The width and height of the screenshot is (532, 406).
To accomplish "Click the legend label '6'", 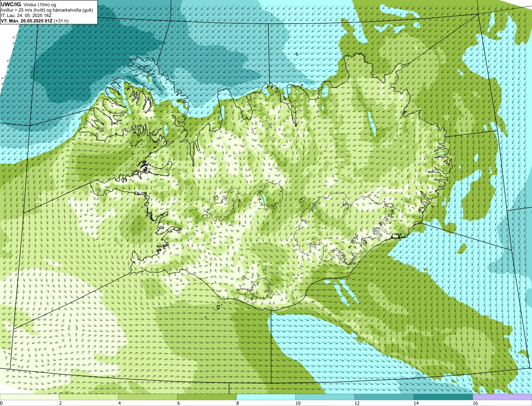I will pyautogui.click(x=178, y=403).
